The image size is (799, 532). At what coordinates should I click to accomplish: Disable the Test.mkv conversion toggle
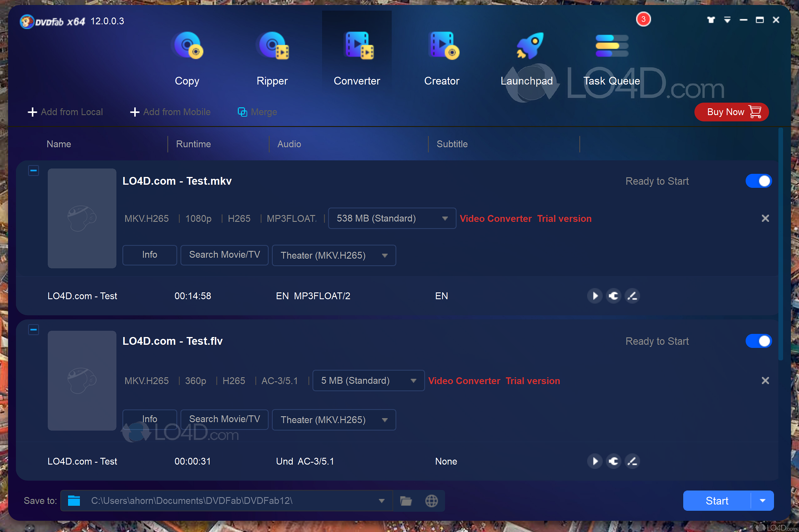tap(759, 181)
